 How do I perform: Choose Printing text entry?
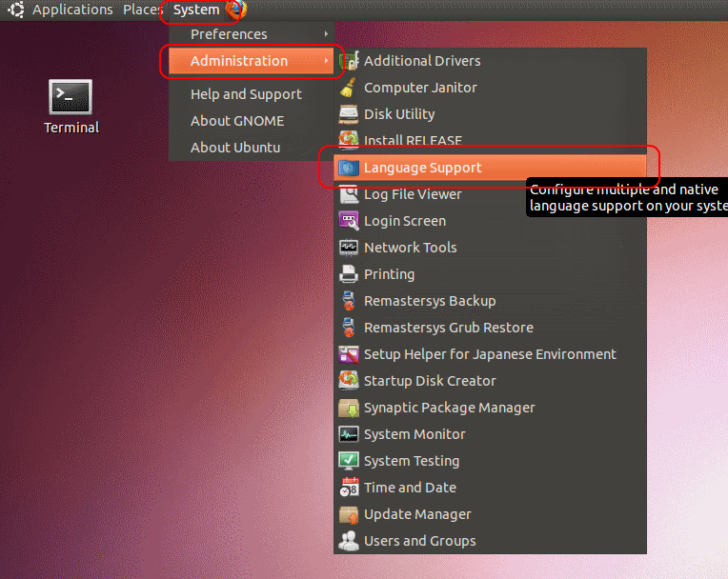tap(389, 274)
